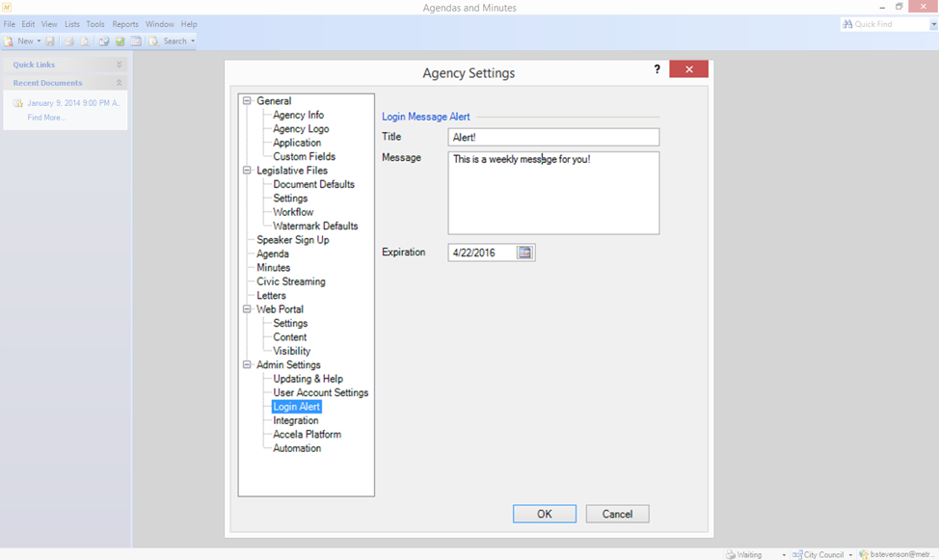Click the Print Preview icon in toolbar
Viewport: 939px width, 560px height.
pyautogui.click(x=85, y=41)
